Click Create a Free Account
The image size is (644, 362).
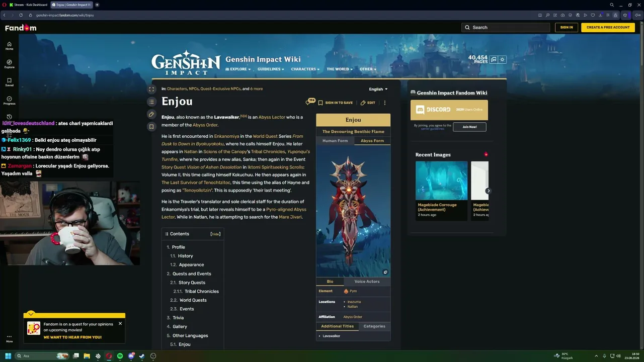pos(608,27)
